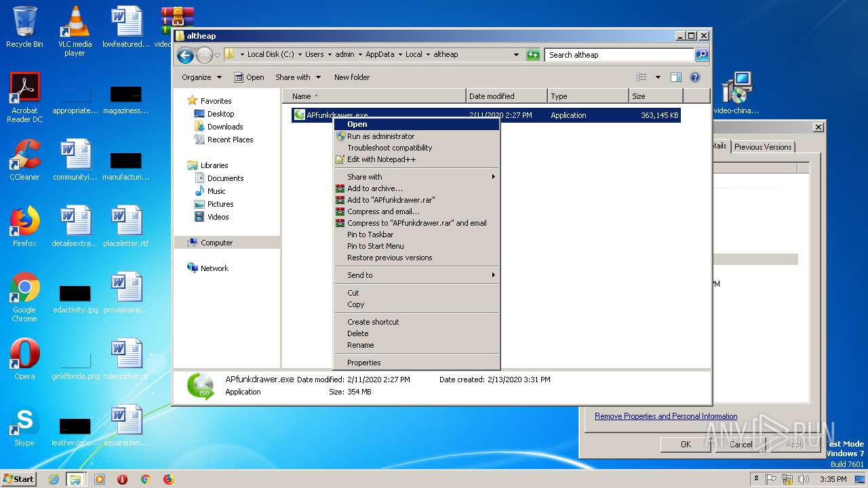Select Network in navigation pane
Image resolution: width=868 pixels, height=488 pixels.
214,268
